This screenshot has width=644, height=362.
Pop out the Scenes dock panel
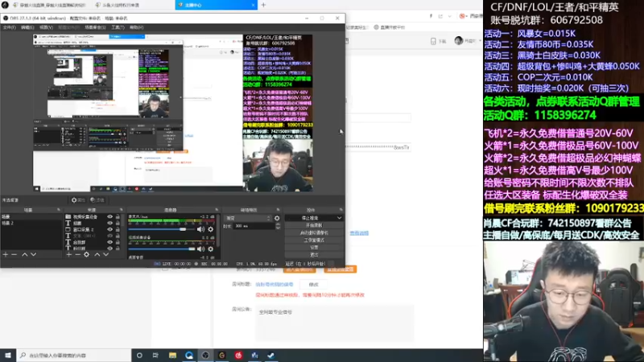pos(58,210)
